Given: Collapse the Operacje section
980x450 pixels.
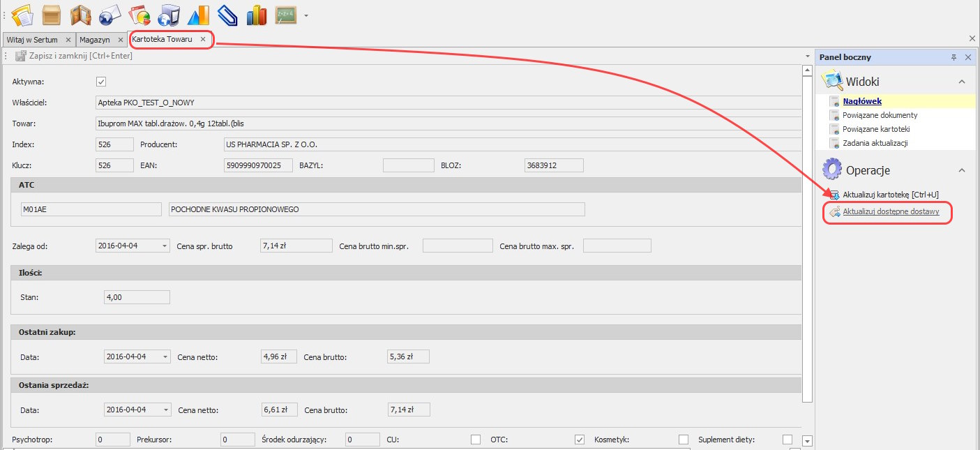Looking at the screenshot, I should pyautogui.click(x=962, y=170).
